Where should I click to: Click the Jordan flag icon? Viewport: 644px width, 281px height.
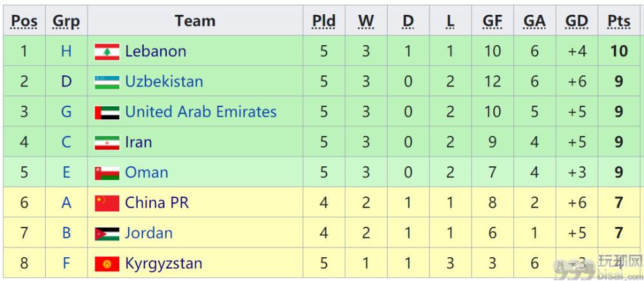(x=107, y=233)
